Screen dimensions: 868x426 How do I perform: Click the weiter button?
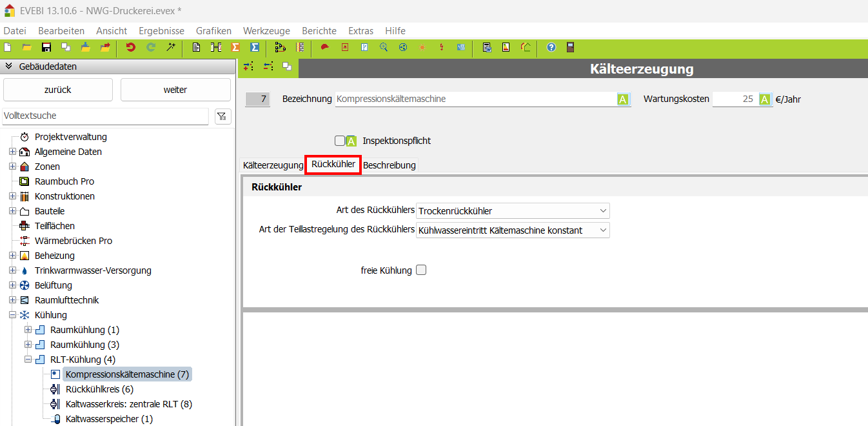[x=175, y=90]
